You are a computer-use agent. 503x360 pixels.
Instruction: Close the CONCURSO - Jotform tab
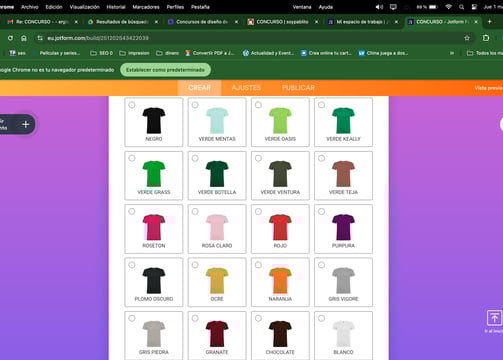tap(476, 22)
